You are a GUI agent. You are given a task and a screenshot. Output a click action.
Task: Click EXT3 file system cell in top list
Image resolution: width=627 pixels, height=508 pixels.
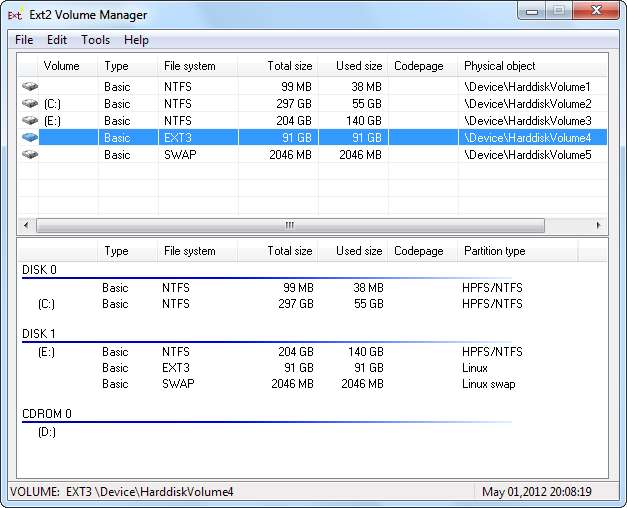click(x=178, y=138)
